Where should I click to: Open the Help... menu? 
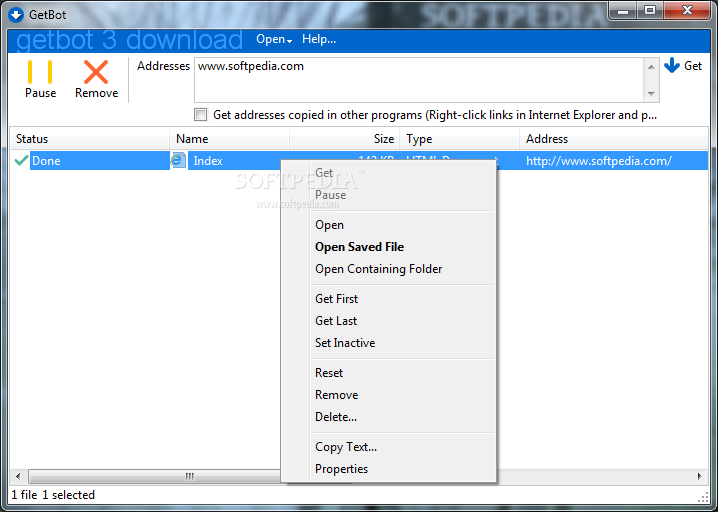319,39
